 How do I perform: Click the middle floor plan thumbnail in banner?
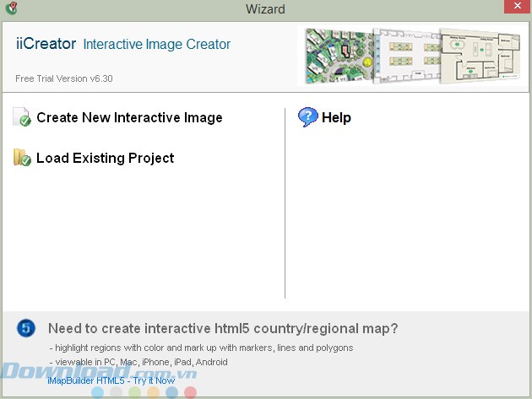(x=410, y=55)
